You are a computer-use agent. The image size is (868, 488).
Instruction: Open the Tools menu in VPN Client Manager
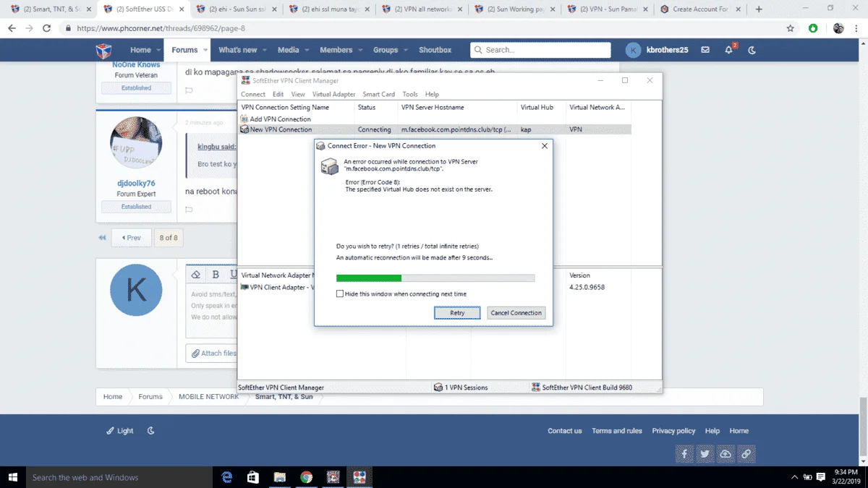[410, 94]
